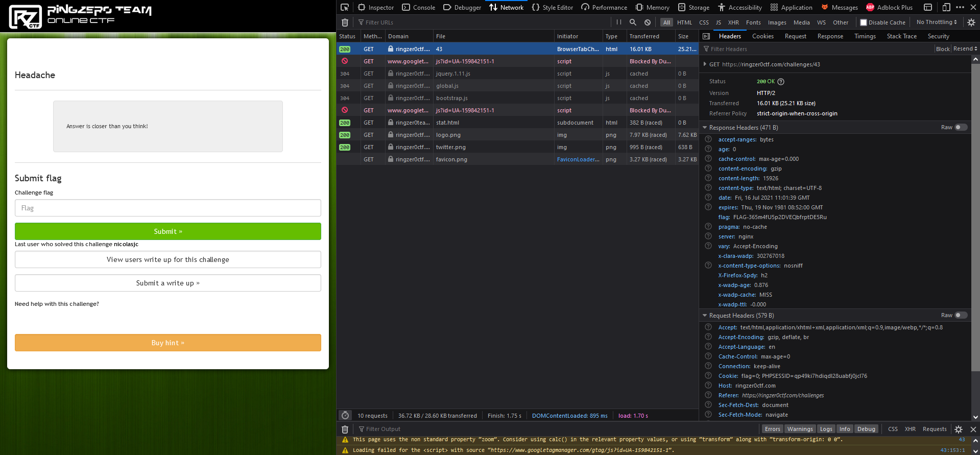
Task: Pause network recording
Action: click(619, 22)
